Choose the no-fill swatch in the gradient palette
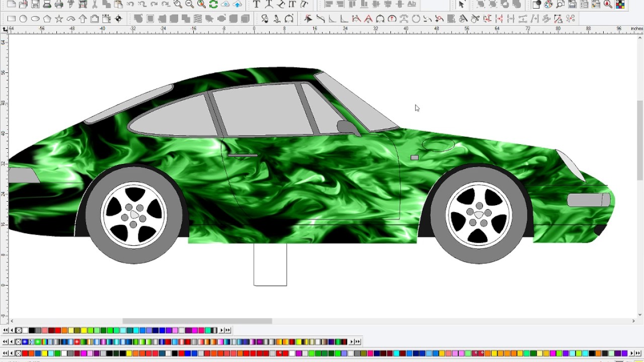Screen dimensions: 644x362 click(18, 342)
